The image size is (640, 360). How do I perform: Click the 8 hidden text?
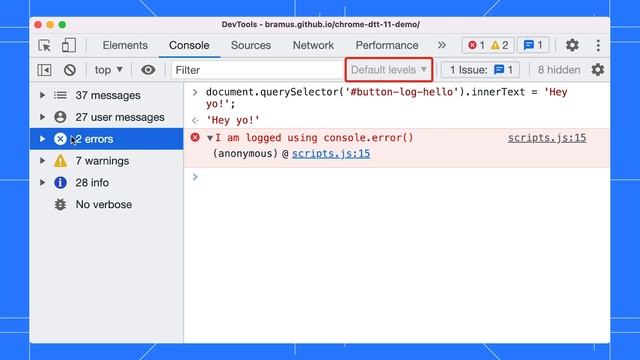(x=559, y=70)
